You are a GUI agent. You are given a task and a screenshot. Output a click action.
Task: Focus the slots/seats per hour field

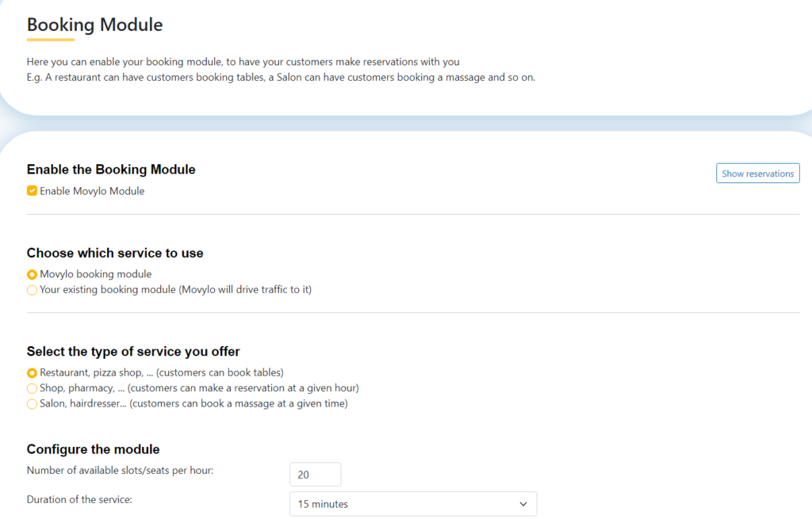tap(316, 475)
